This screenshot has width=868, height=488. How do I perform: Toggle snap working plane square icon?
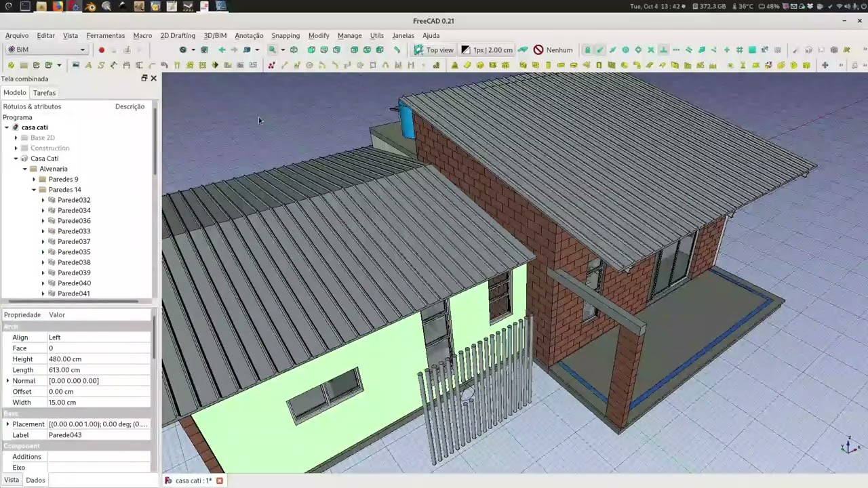click(752, 49)
